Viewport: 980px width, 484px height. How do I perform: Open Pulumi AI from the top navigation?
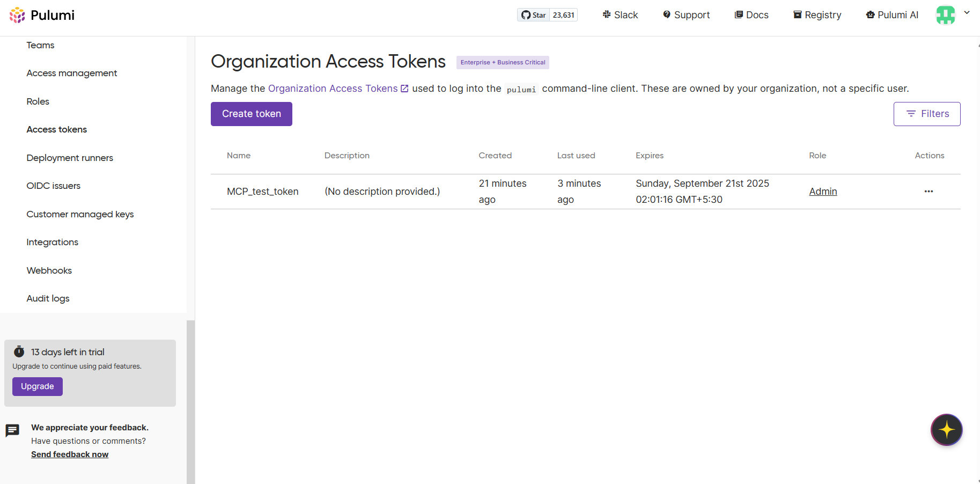892,15
